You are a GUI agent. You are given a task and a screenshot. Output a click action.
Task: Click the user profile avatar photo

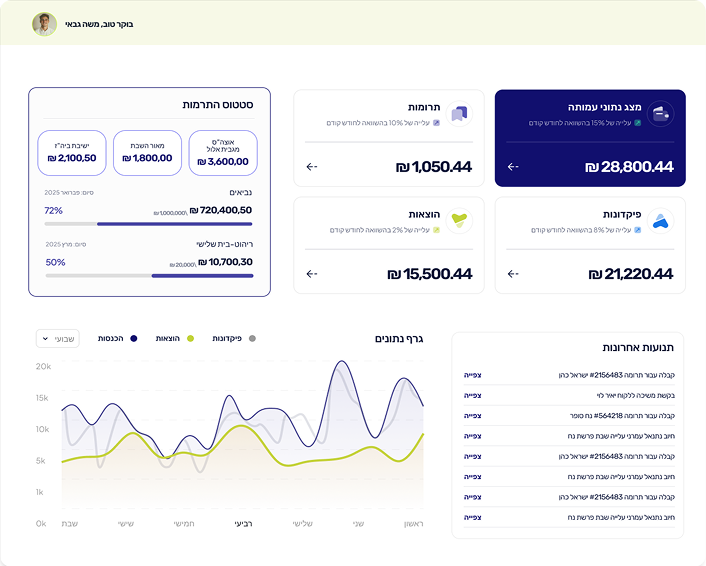44,24
